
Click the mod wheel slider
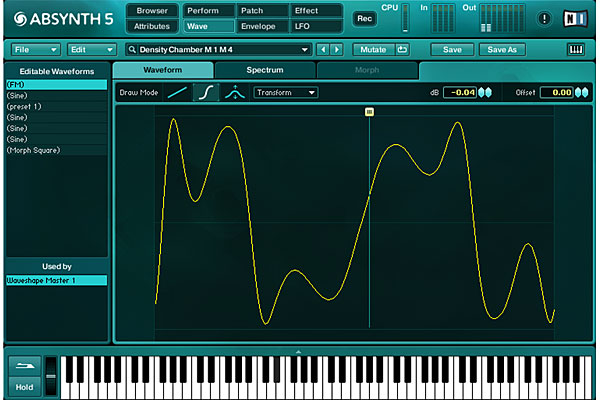click(x=51, y=376)
